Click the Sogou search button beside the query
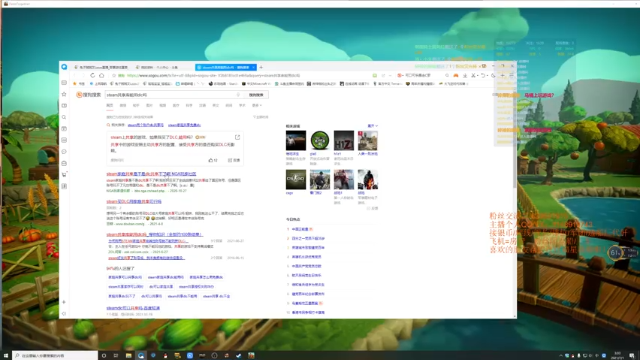The width and height of the screenshot is (640, 360). coord(256,95)
